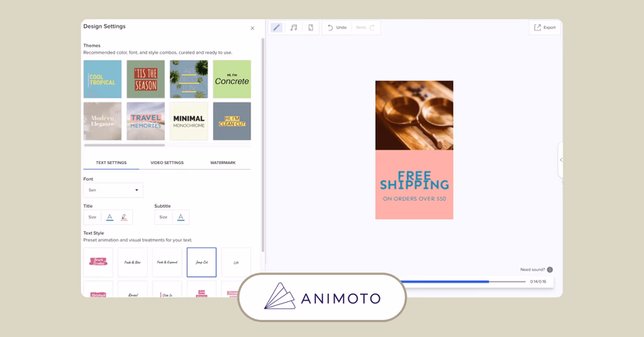Close the Design Settings panel
This screenshot has height=337, width=644.
(x=252, y=28)
